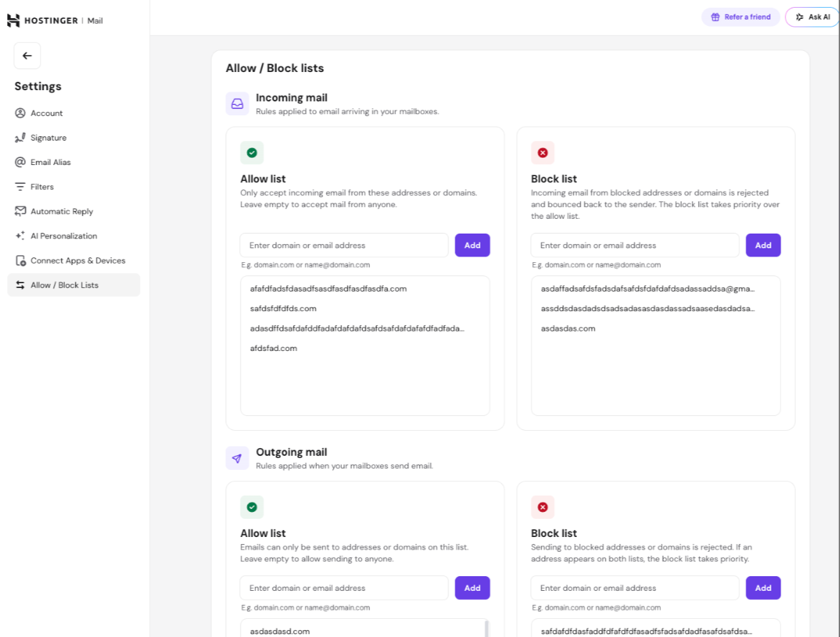840x637 pixels.
Task: Click the outgoing Allow list scrollbar
Action: click(x=487, y=628)
